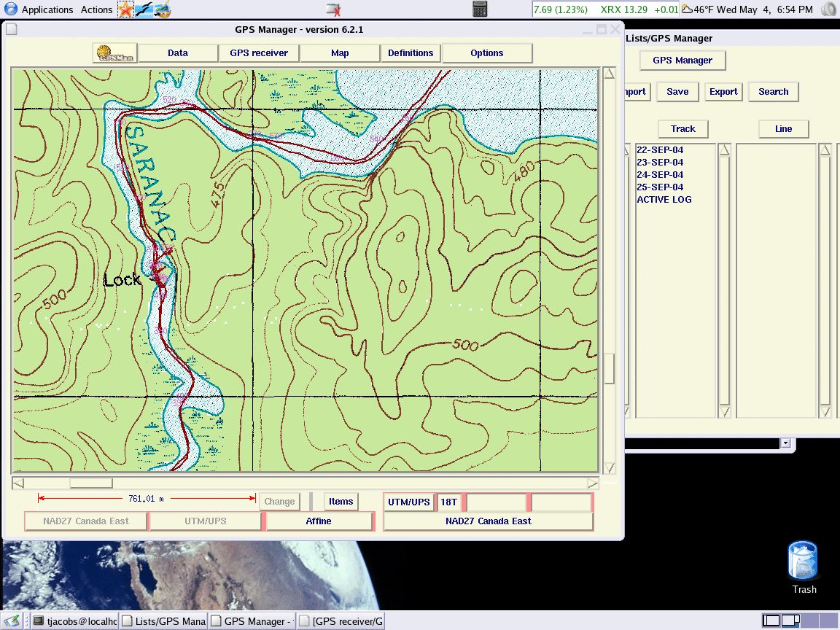
Task: Open the GPS receiver menu
Action: (259, 53)
